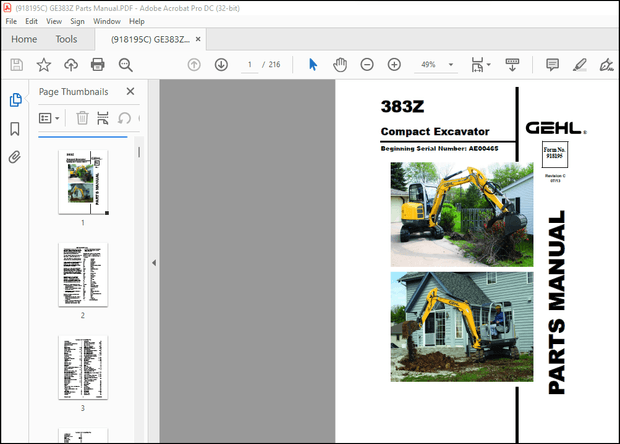Print the document using printer icon

(98, 64)
